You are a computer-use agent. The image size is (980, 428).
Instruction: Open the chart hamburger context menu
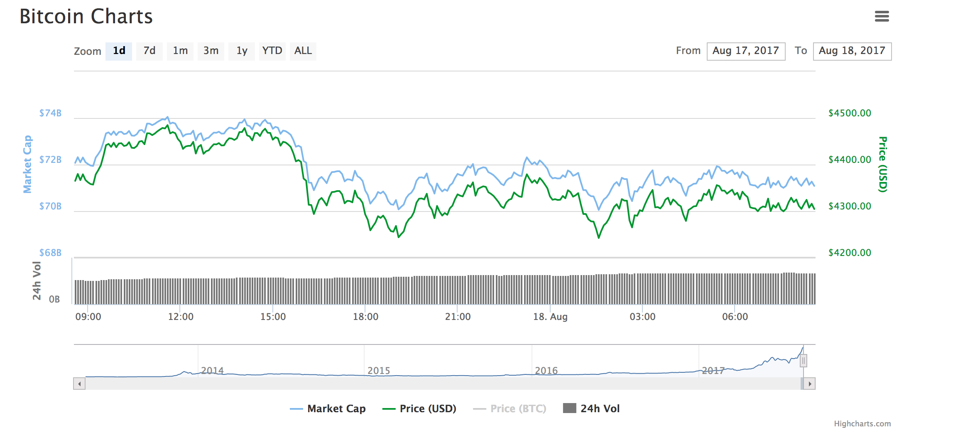click(x=882, y=16)
